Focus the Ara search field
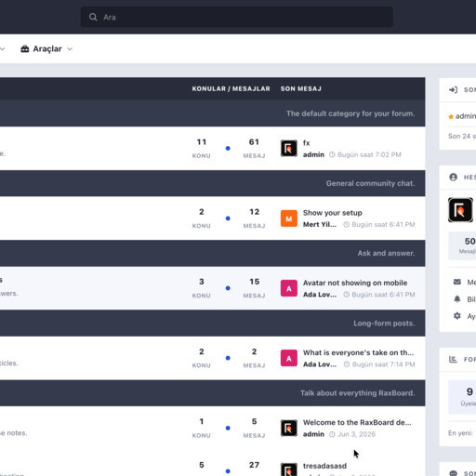Image resolution: width=476 pixels, height=476 pixels. [x=237, y=17]
